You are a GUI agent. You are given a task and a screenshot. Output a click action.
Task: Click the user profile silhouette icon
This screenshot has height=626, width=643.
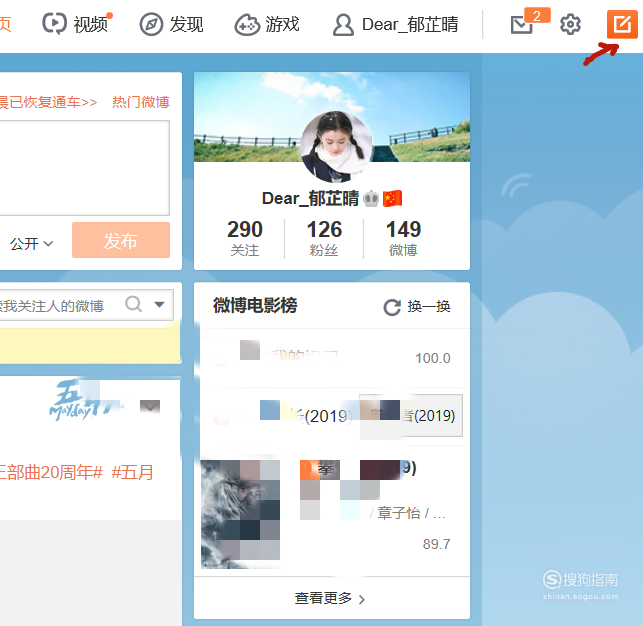tap(343, 25)
